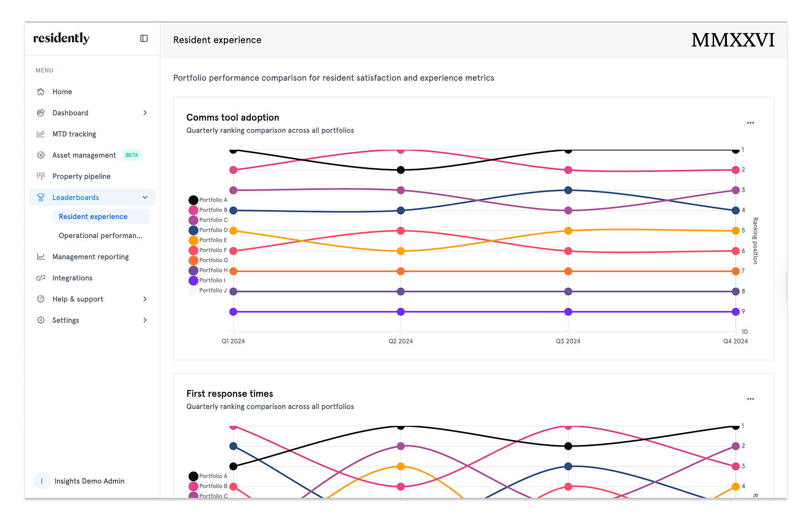
Task: Click the BETA badge beside Asset management
Action: point(132,155)
